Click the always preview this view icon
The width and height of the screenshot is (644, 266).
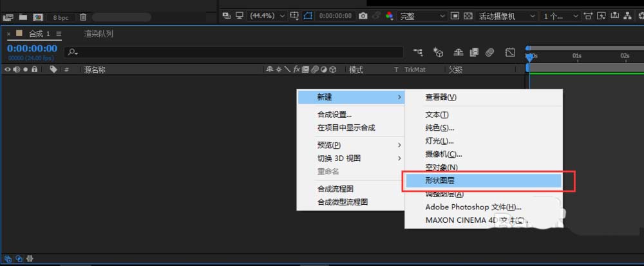(x=226, y=16)
